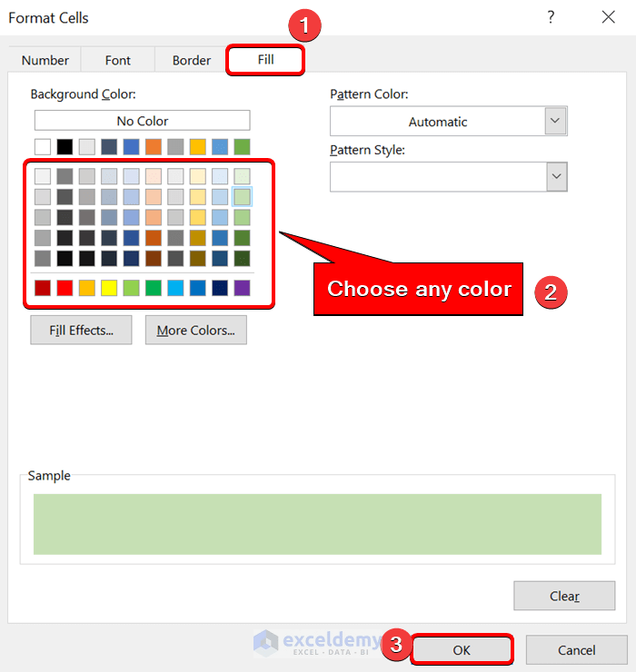This screenshot has height=672, width=636.
Task: Click the Sample preview area
Action: pos(317,524)
